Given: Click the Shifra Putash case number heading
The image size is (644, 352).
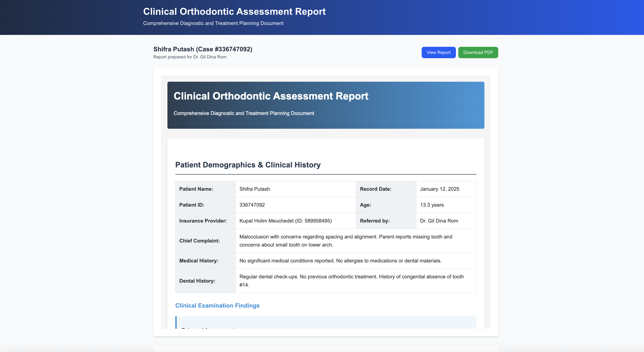Looking at the screenshot, I should [203, 49].
